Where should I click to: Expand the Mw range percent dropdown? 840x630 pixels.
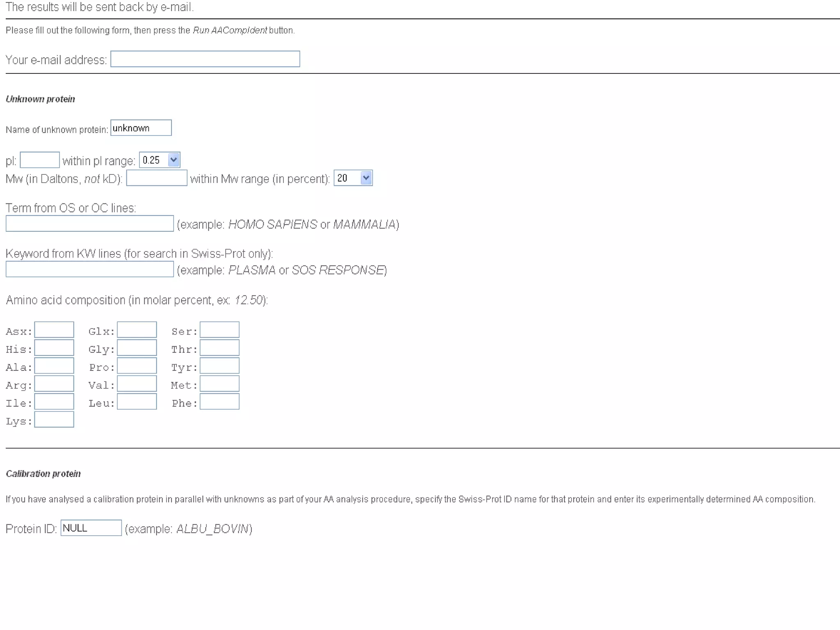tap(353, 178)
